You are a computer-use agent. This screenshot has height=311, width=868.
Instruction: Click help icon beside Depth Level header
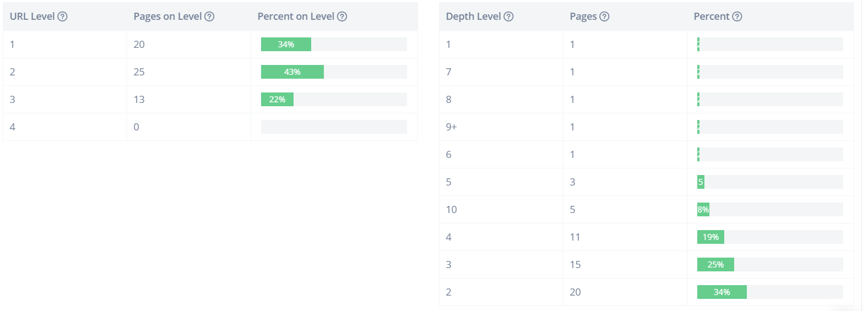click(x=509, y=17)
